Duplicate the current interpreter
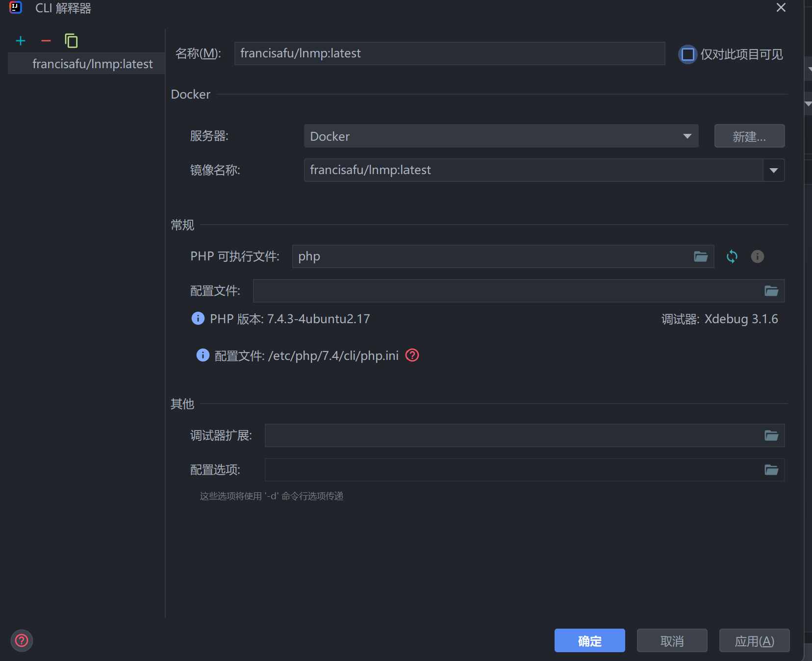The image size is (812, 661). tap(71, 41)
